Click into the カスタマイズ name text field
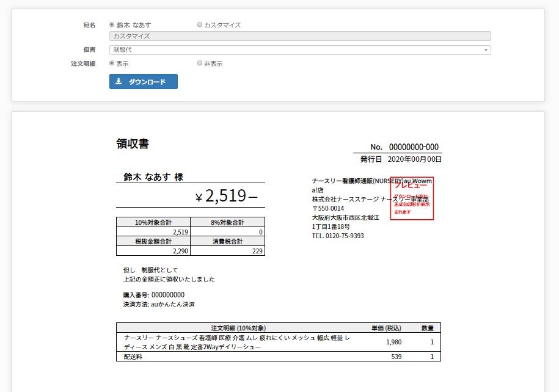Image resolution: width=559 pixels, height=392 pixels. click(x=299, y=36)
